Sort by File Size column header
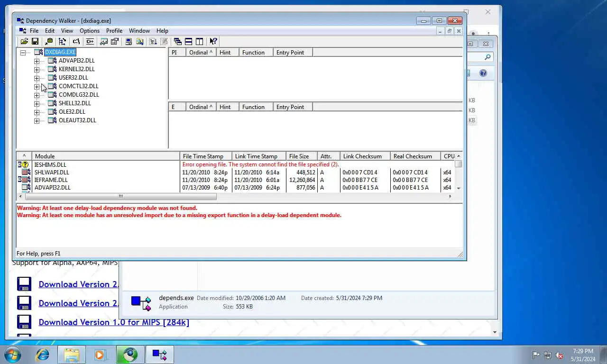The image size is (607, 364). [302, 156]
